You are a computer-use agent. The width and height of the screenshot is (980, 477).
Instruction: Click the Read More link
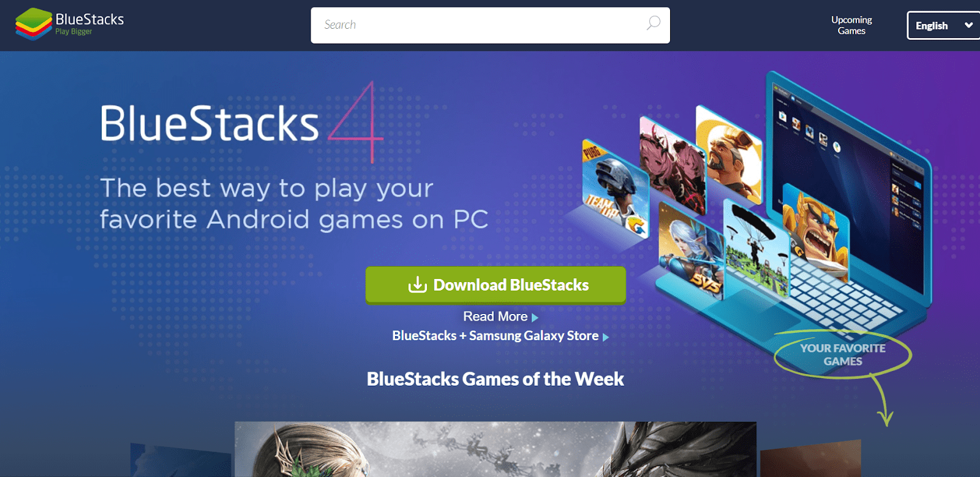point(495,316)
